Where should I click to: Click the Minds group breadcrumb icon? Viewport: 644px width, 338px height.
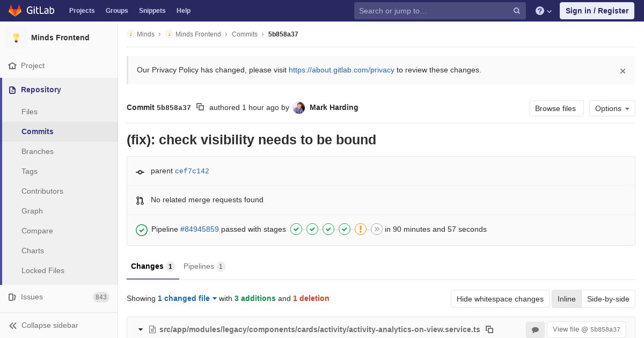click(x=130, y=34)
